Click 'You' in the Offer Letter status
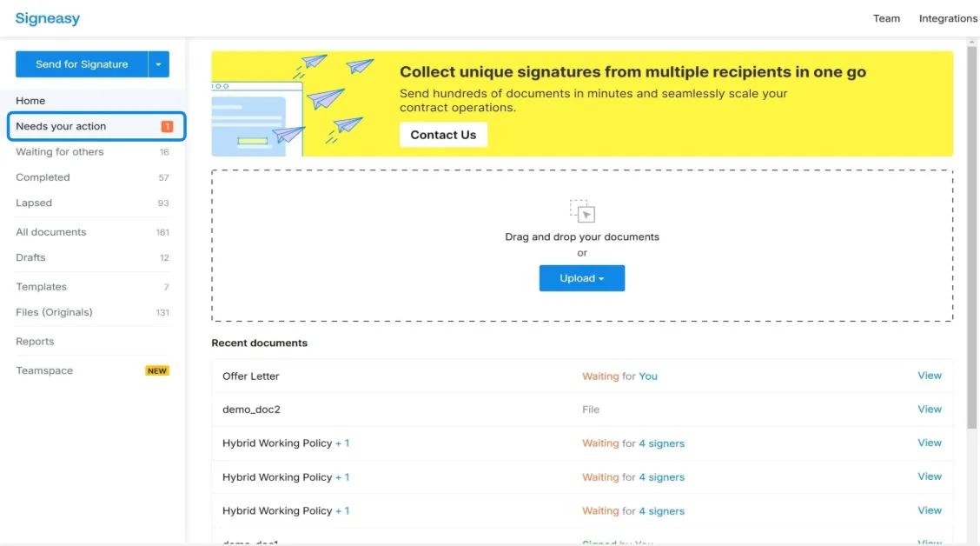Screen dimensions: 980x546 [648, 376]
